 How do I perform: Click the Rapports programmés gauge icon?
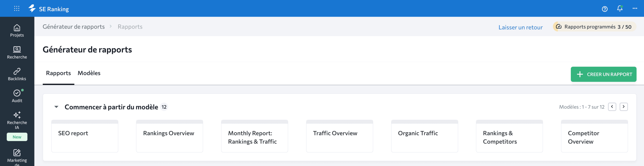pos(558,26)
